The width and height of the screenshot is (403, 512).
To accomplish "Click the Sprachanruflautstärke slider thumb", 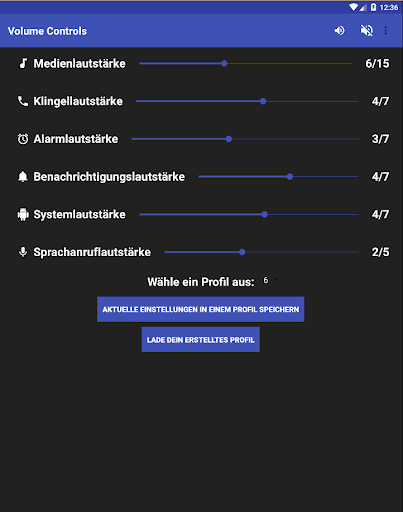I will pyautogui.click(x=242, y=252).
